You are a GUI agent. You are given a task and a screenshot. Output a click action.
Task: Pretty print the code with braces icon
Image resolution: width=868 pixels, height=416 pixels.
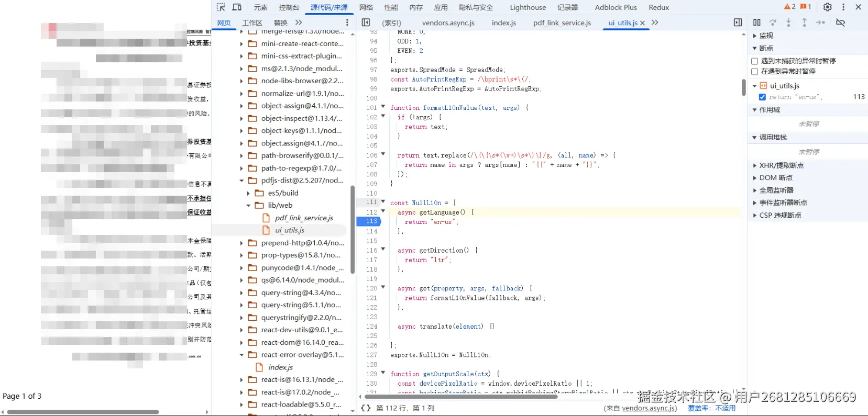[x=366, y=408]
